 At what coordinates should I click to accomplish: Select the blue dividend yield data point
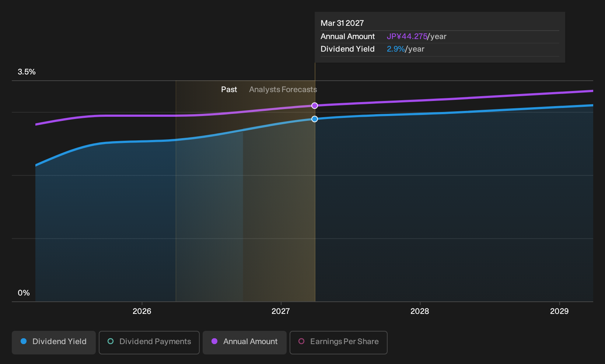[x=315, y=119]
